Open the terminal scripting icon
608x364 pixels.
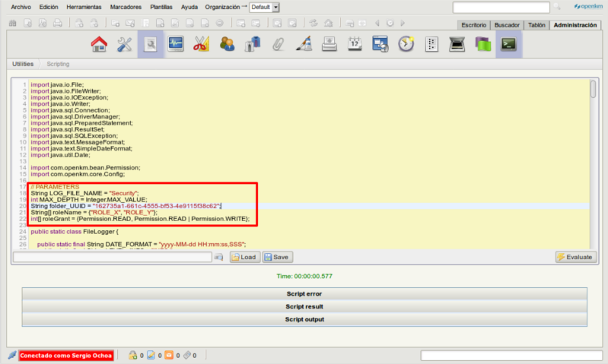(508, 45)
